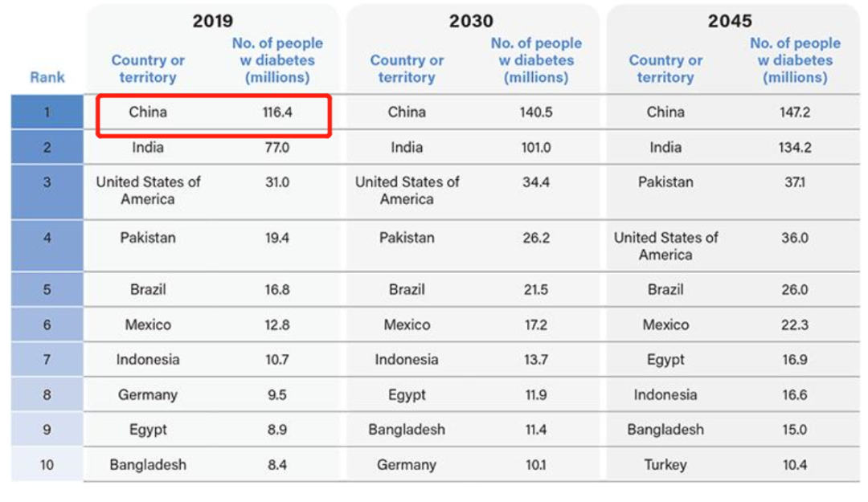The image size is (868, 502).
Task: Click the rank 1 cell
Action: coord(47,112)
